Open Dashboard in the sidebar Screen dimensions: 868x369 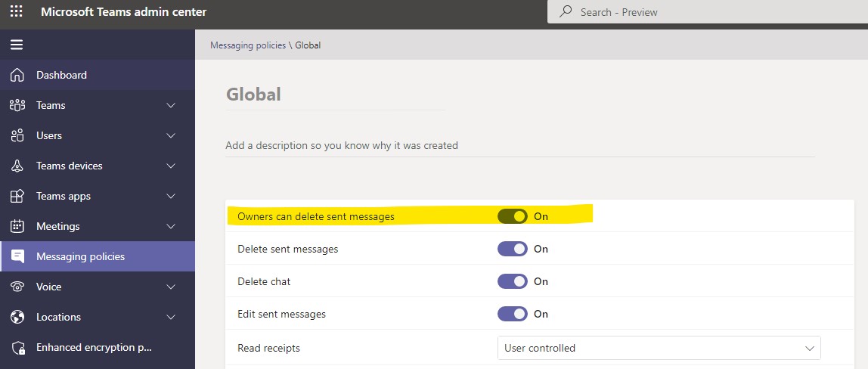pyautogui.click(x=98, y=75)
